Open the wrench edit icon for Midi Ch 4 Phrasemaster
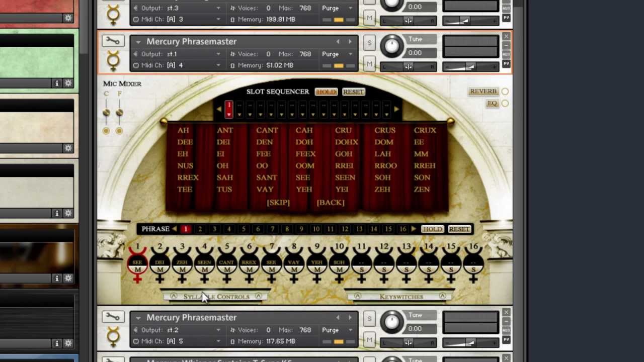 click(x=113, y=41)
